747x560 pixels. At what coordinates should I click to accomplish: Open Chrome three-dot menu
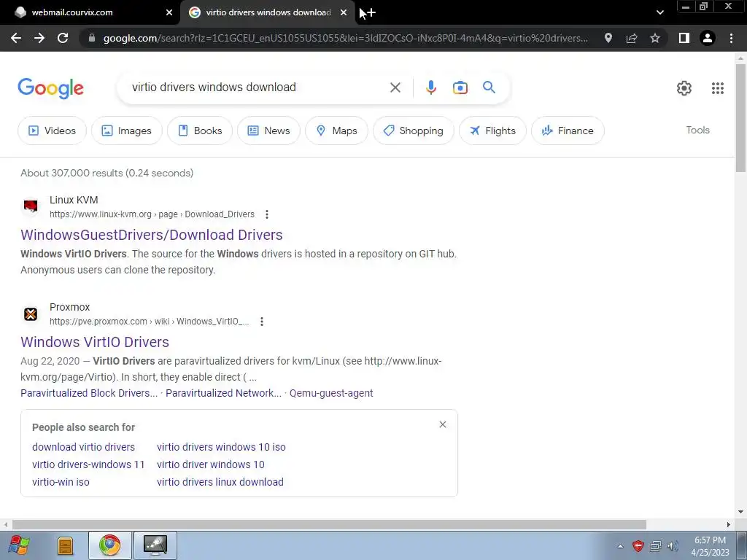click(731, 38)
